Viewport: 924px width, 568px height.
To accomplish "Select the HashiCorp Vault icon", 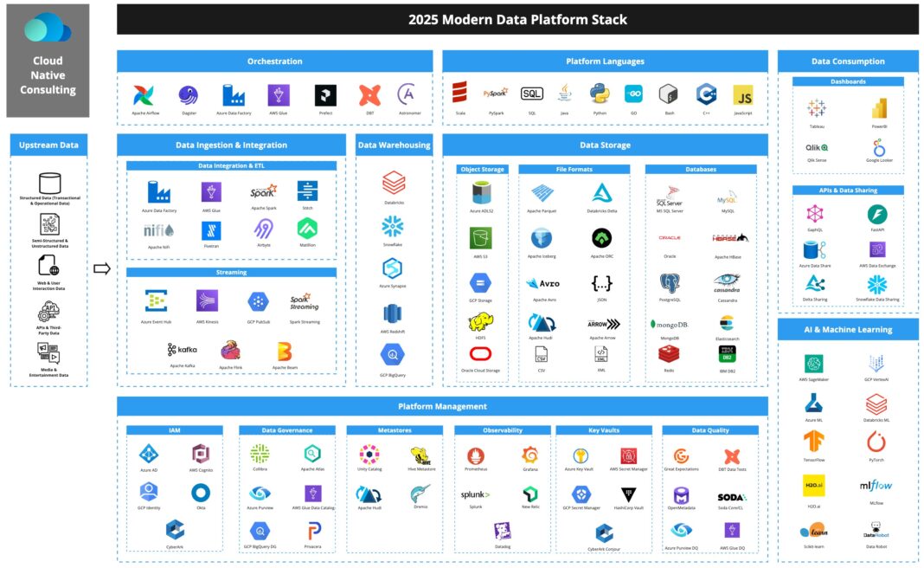I will point(627,494).
